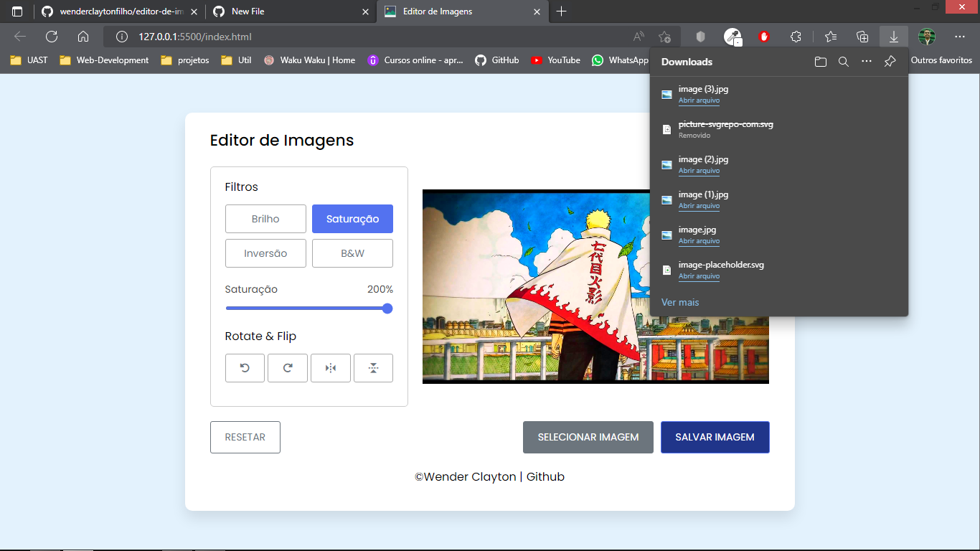Click the browser favorites star icon
The width and height of the screenshot is (980, 551).
(x=829, y=36)
